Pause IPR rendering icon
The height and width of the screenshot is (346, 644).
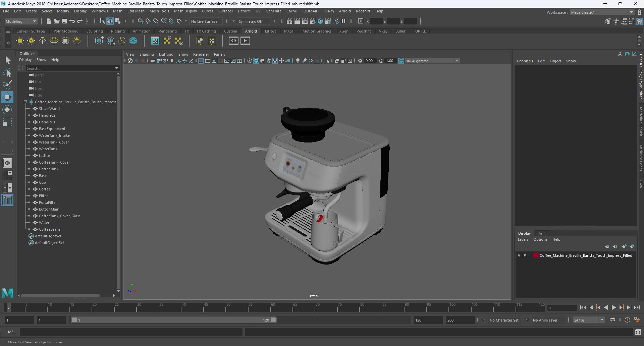pos(343,21)
